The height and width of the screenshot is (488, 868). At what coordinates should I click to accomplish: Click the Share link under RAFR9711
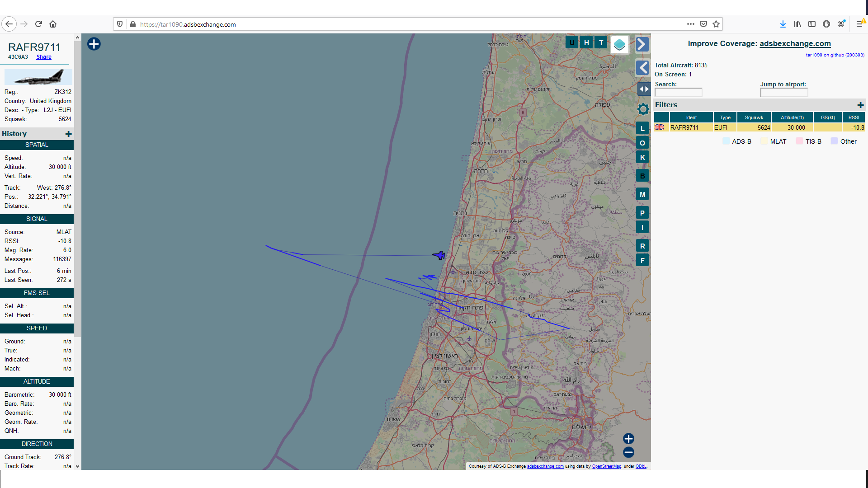point(44,57)
